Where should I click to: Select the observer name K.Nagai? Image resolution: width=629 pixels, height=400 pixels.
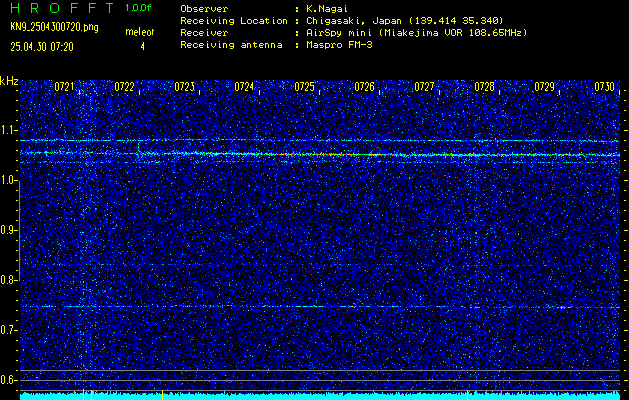click(325, 9)
